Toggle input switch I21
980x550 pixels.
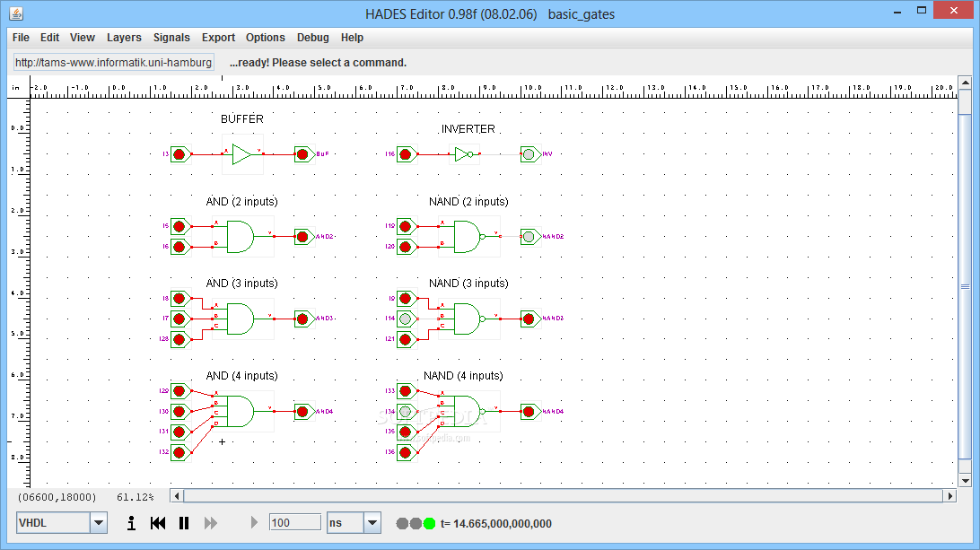(x=407, y=339)
